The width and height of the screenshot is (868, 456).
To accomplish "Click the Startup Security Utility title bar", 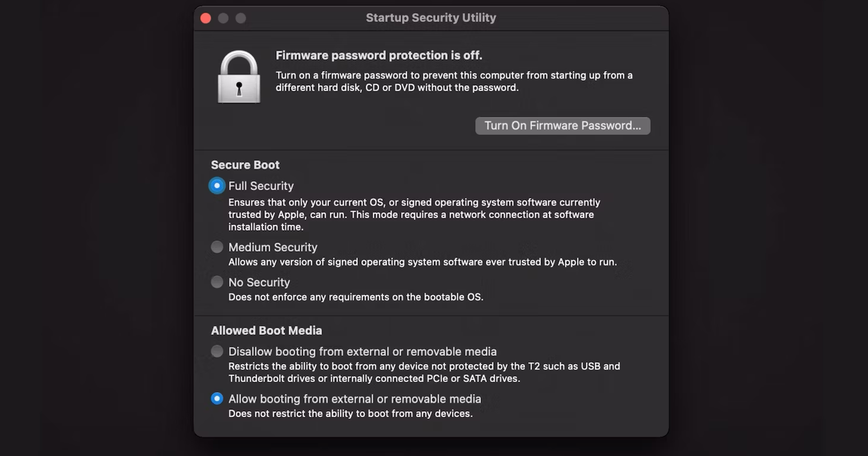I will pos(431,17).
